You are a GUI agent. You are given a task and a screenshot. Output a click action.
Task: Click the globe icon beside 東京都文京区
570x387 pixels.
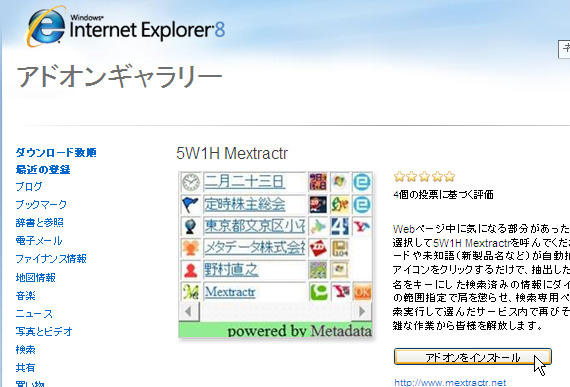point(190,226)
